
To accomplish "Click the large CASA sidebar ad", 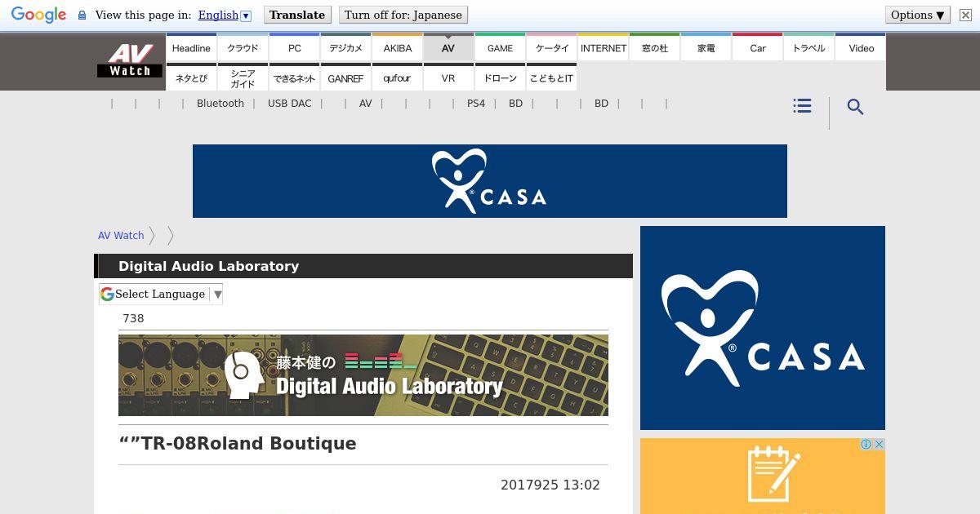I will point(763,328).
